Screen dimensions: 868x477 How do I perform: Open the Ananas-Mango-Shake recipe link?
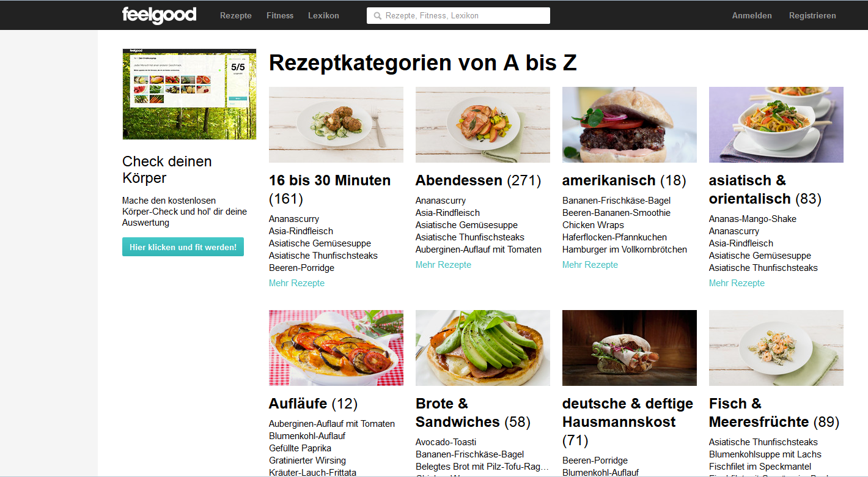pos(752,219)
